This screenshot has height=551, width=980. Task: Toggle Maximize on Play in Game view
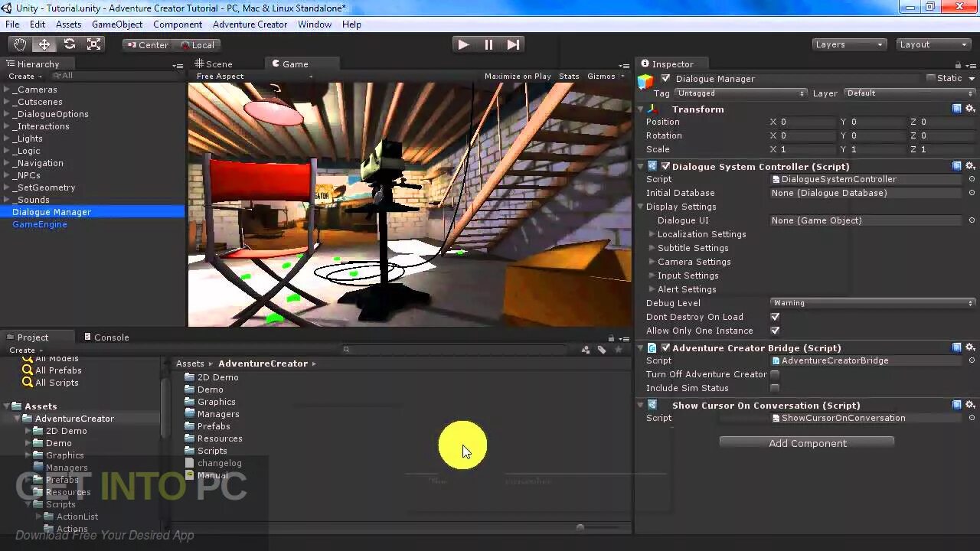[518, 77]
